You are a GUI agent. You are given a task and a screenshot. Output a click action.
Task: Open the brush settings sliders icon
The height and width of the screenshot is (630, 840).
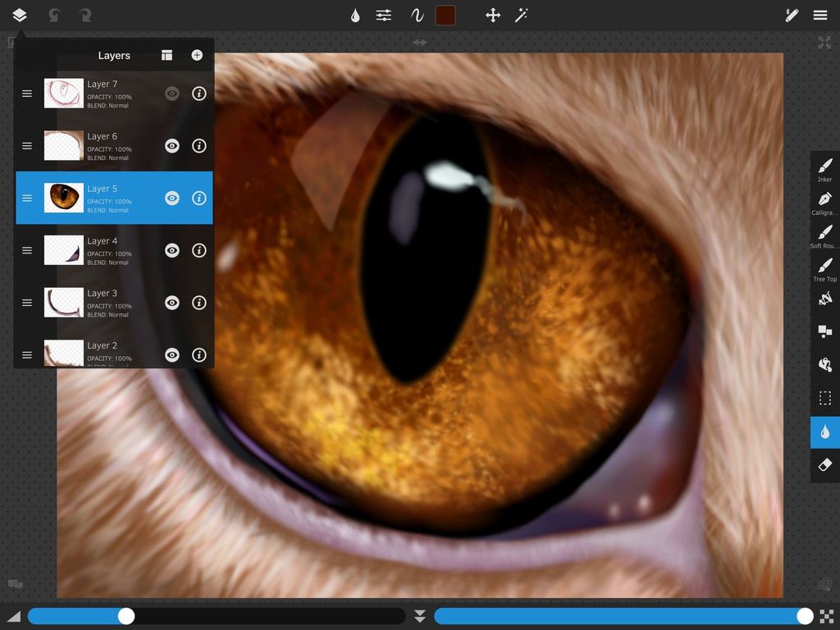point(383,15)
